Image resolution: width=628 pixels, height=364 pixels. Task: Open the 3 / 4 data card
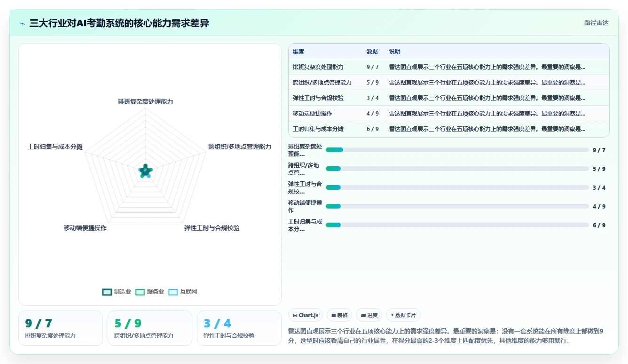[x=239, y=328]
